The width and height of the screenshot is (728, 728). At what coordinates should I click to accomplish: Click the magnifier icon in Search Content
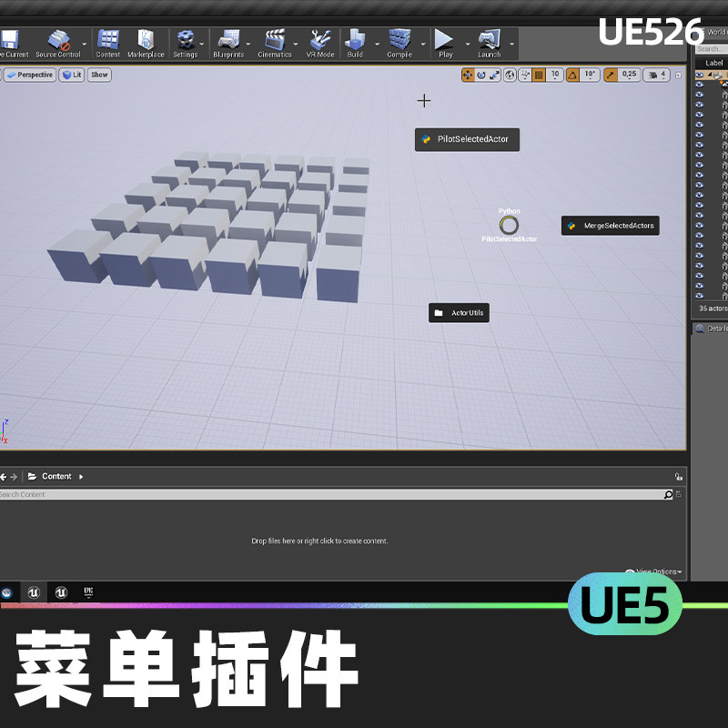(668, 495)
